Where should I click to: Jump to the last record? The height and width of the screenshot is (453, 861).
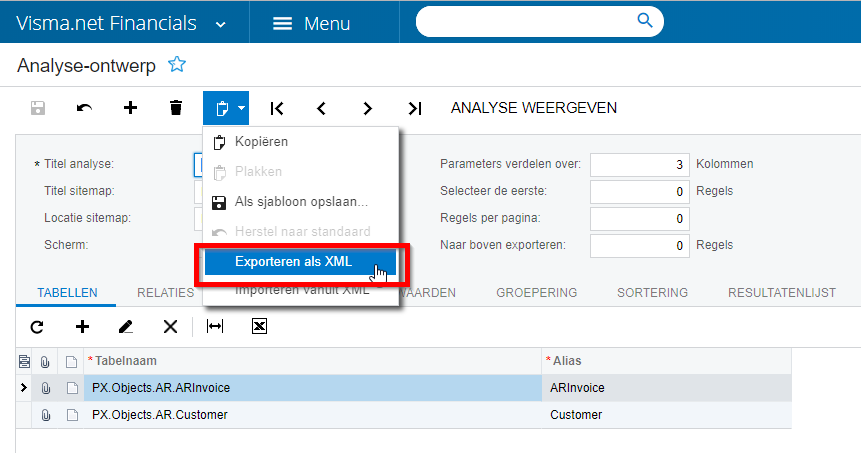click(415, 108)
